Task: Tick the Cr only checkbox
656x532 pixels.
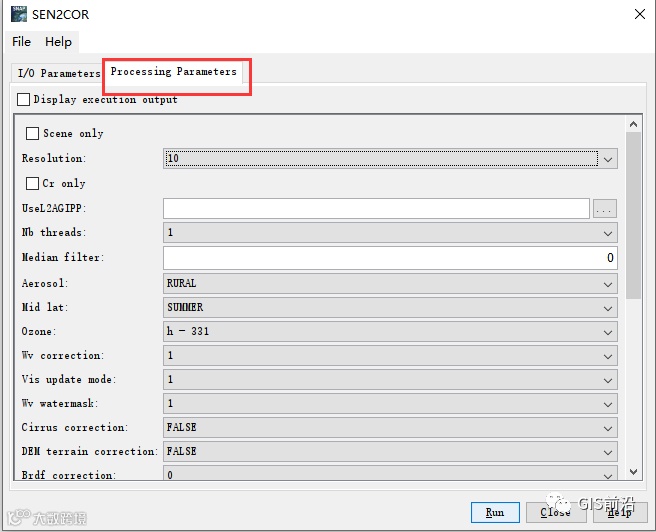Action: 32,183
